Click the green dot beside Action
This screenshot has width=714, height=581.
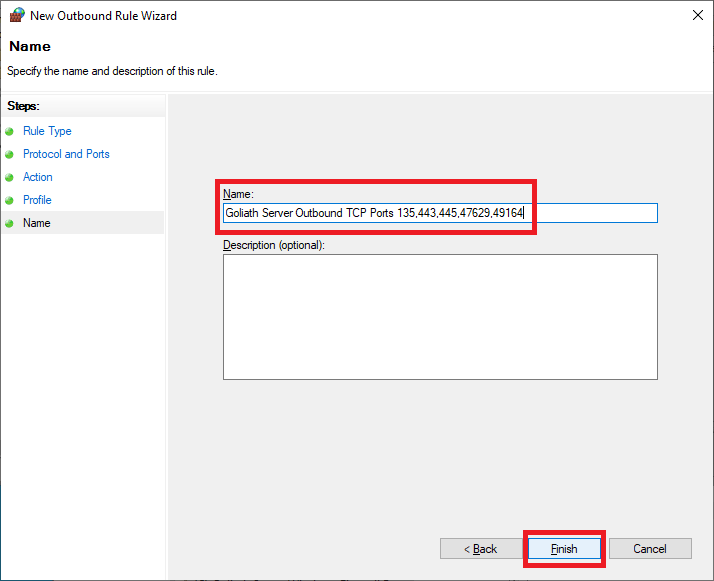(10, 177)
